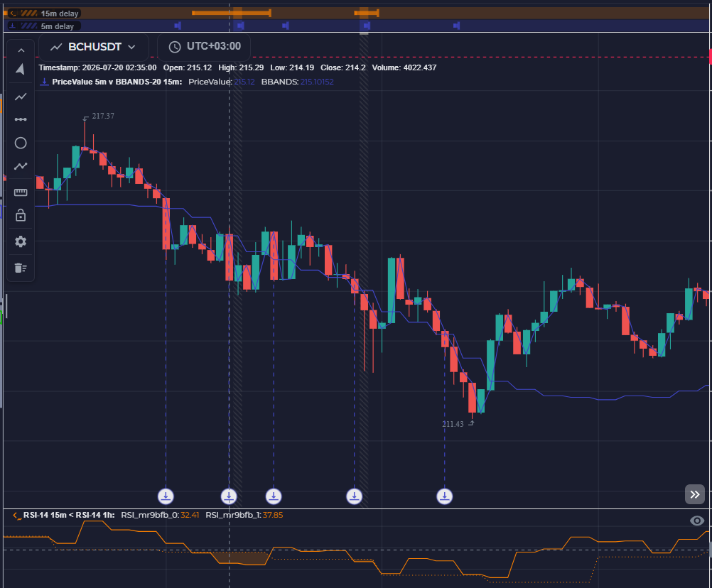
Task: Collapse the drawing toolbar with the up chevron
Action: tap(21, 50)
